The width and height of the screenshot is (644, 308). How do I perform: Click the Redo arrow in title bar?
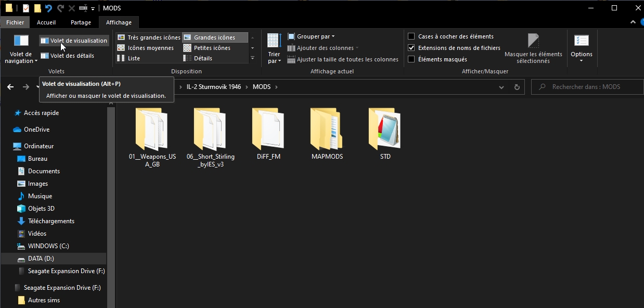tap(60, 8)
